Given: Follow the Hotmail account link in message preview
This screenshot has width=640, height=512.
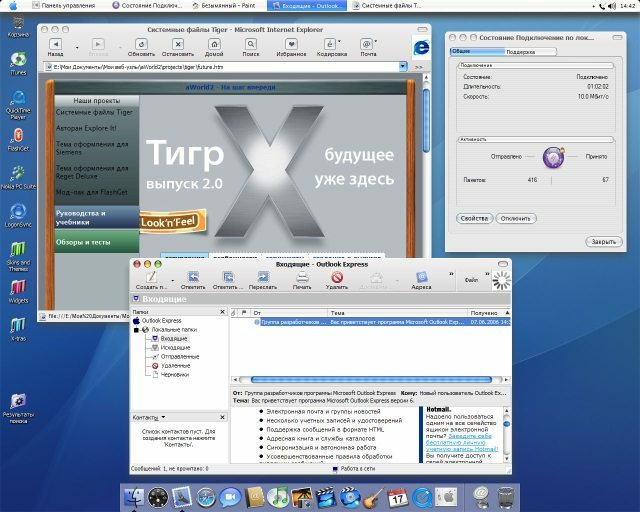Looking at the screenshot, I should 461,443.
